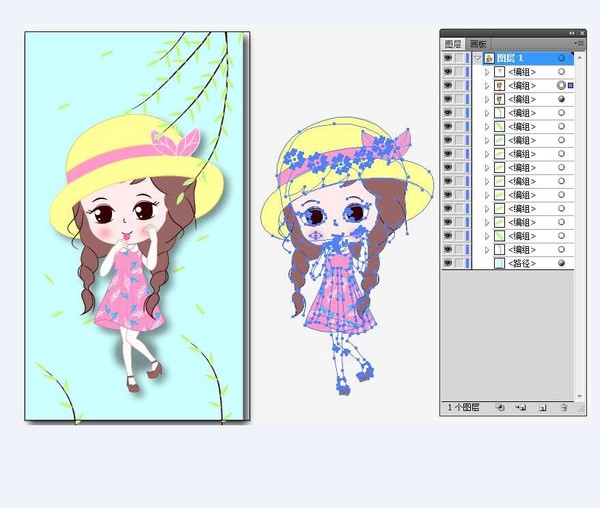Click the blue selection square in second <编组> row
Screen dimensions: 600x508
click(571, 85)
